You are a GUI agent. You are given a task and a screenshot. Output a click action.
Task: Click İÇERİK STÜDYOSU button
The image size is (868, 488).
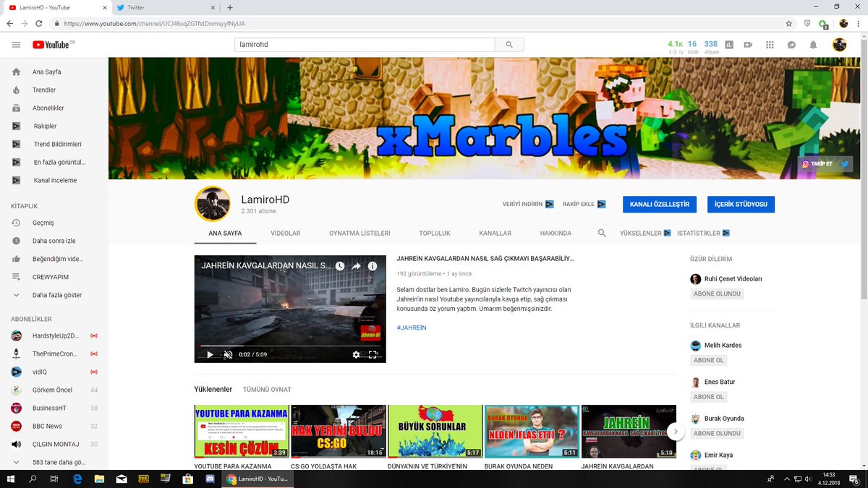click(741, 205)
